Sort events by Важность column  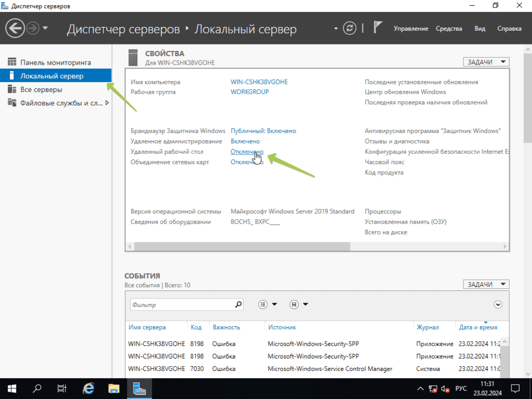(226, 328)
